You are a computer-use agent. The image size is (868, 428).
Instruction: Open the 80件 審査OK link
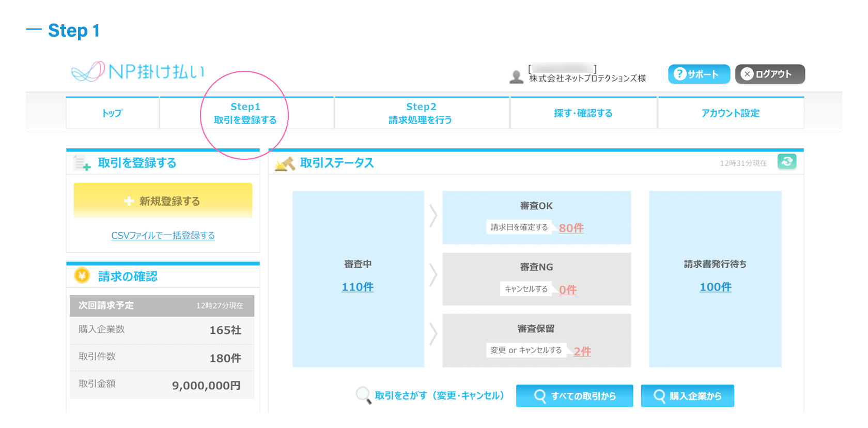(571, 228)
